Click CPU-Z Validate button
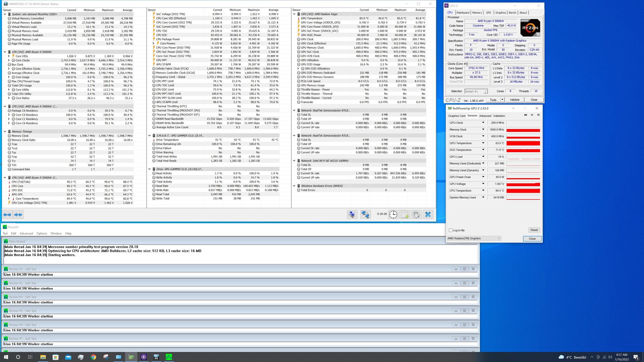 (515, 100)
